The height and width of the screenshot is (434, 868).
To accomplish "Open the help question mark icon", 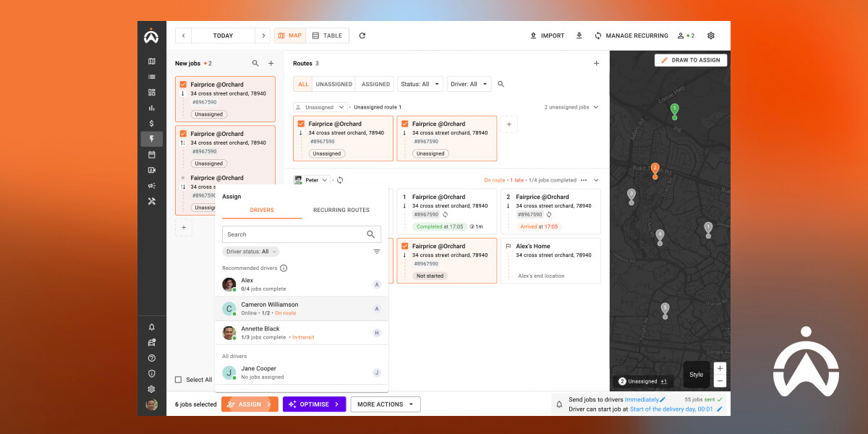I will (152, 358).
